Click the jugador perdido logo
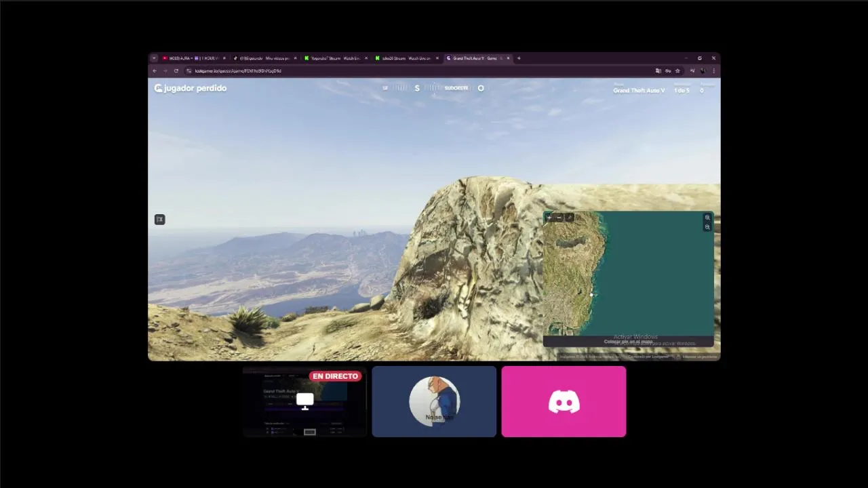This screenshot has height=488, width=868. click(191, 88)
